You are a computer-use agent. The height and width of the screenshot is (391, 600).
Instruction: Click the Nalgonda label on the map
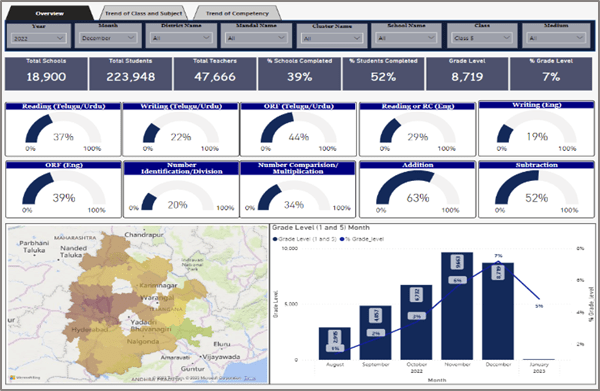click(143, 341)
